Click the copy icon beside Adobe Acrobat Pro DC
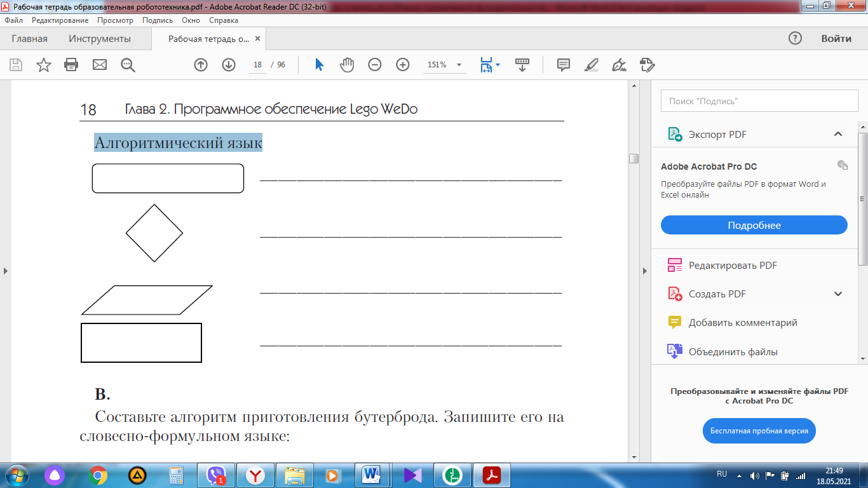Screen dimensions: 868x488 coord(843,165)
